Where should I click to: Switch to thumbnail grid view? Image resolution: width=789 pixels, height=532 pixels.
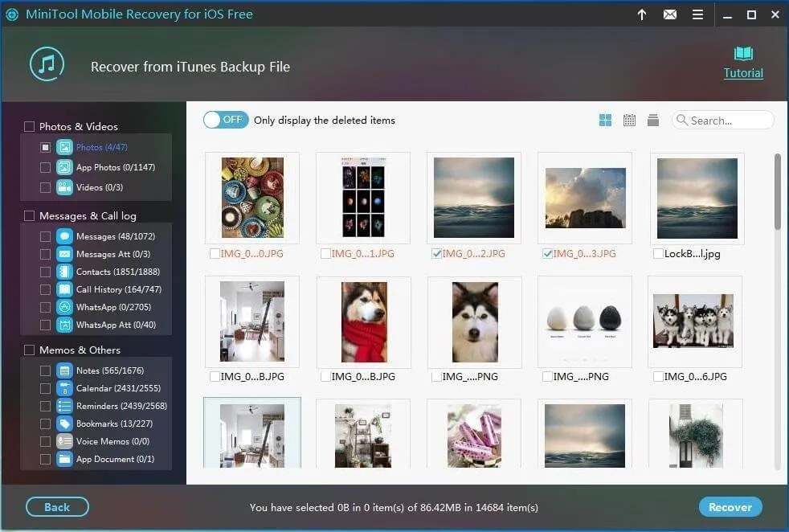(x=605, y=120)
